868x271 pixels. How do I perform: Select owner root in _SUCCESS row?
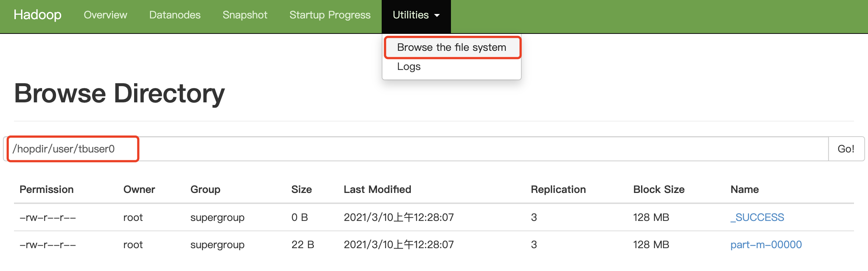click(133, 217)
